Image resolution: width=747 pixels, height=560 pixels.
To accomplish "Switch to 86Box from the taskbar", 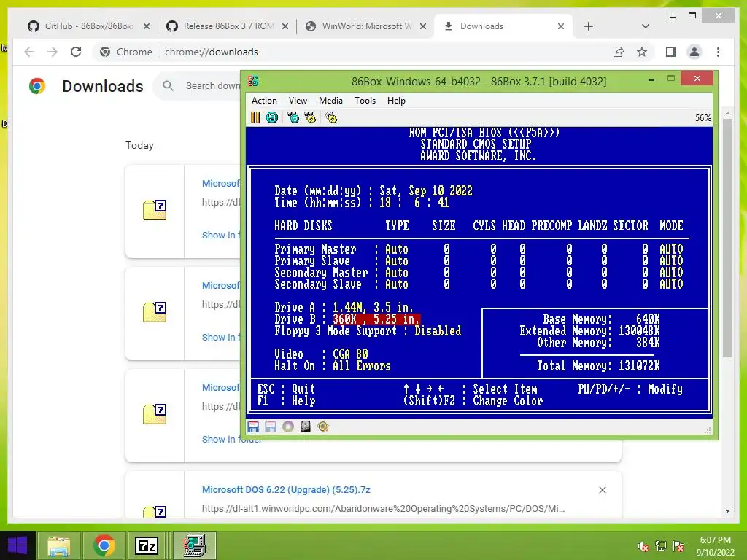I will coord(195,545).
